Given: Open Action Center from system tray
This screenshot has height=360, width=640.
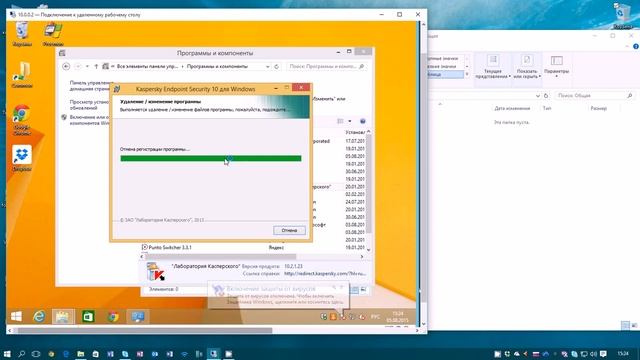Looking at the screenshot, I should [603, 354].
